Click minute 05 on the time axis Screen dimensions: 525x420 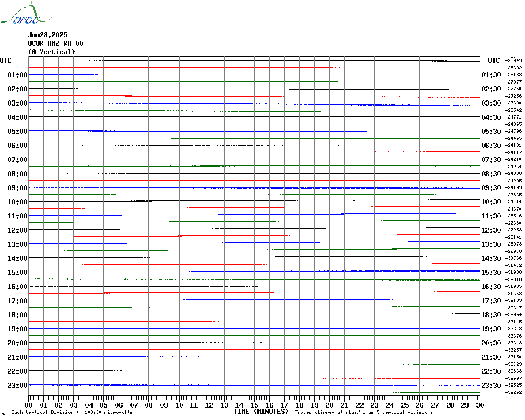104,405
